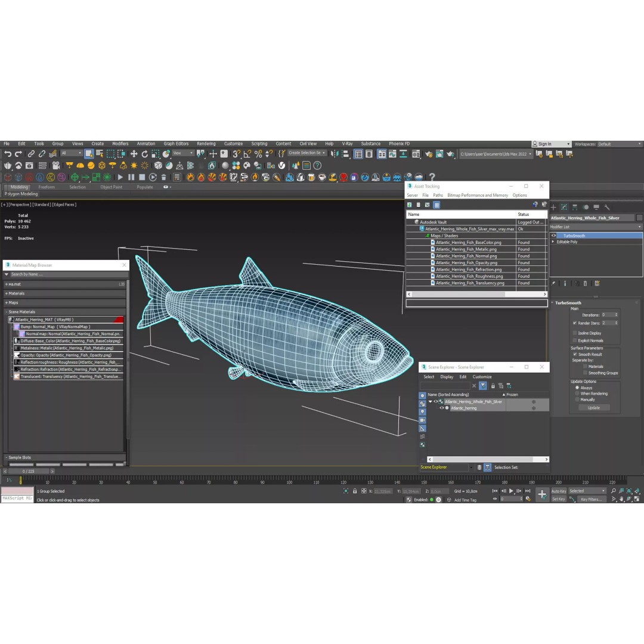This screenshot has height=644, width=644.
Task: Click the yellow sun light icon
Action: coord(134,166)
